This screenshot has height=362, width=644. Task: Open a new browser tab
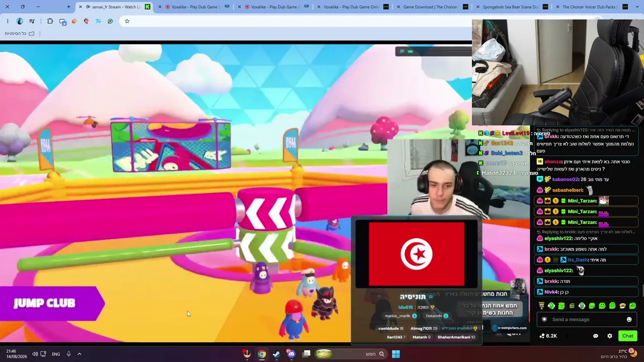(68, 7)
